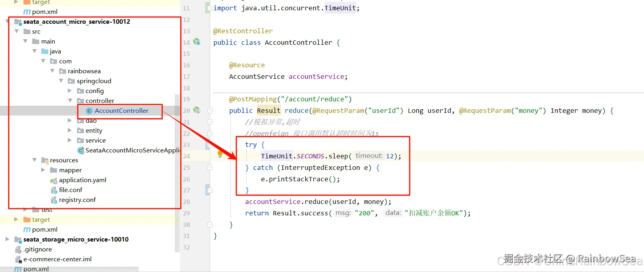The height and width of the screenshot is (272, 644).
Task: Click the .gitignore file icon
Action: coord(18,249)
